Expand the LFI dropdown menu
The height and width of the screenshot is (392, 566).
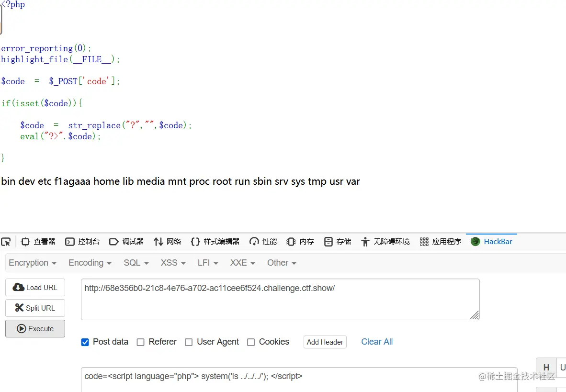(x=208, y=263)
